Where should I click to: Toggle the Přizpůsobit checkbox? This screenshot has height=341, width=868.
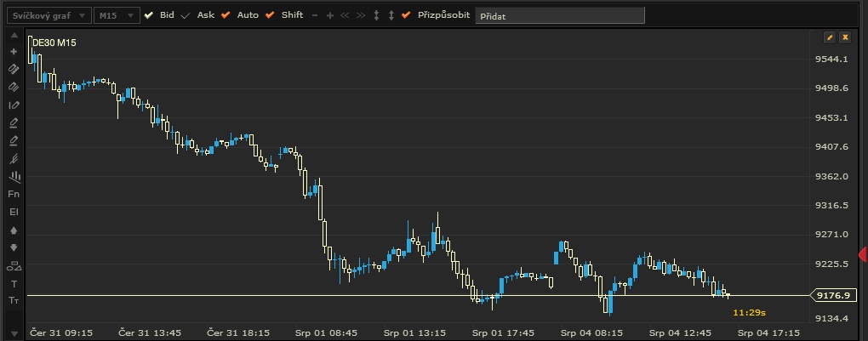tap(406, 15)
